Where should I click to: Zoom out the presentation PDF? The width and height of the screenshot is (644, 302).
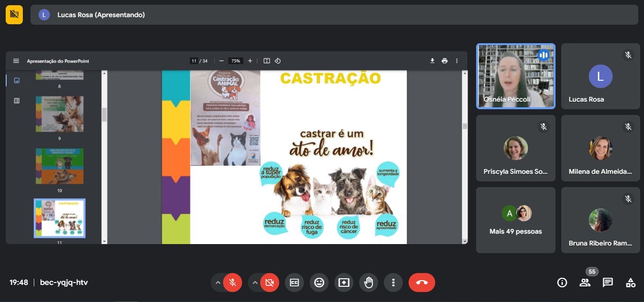pyautogui.click(x=221, y=61)
